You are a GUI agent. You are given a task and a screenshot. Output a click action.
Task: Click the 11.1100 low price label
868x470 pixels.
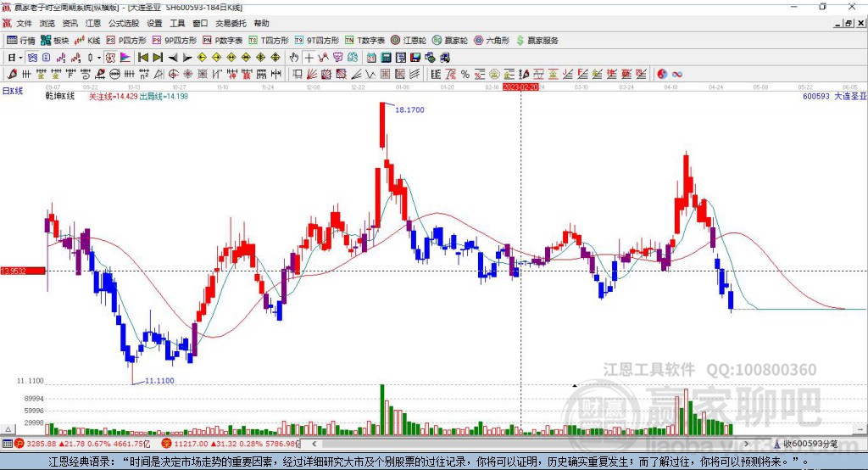[x=159, y=381]
